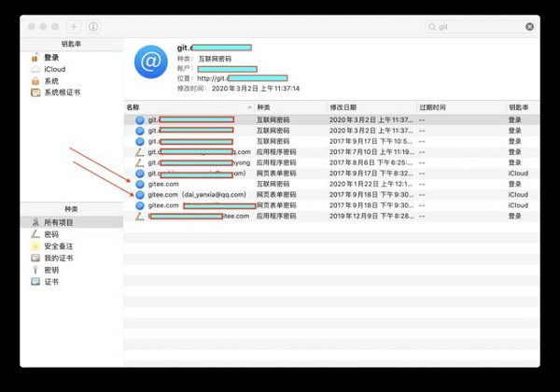
Task: Filter by 安全备注 category
Action: [58, 245]
